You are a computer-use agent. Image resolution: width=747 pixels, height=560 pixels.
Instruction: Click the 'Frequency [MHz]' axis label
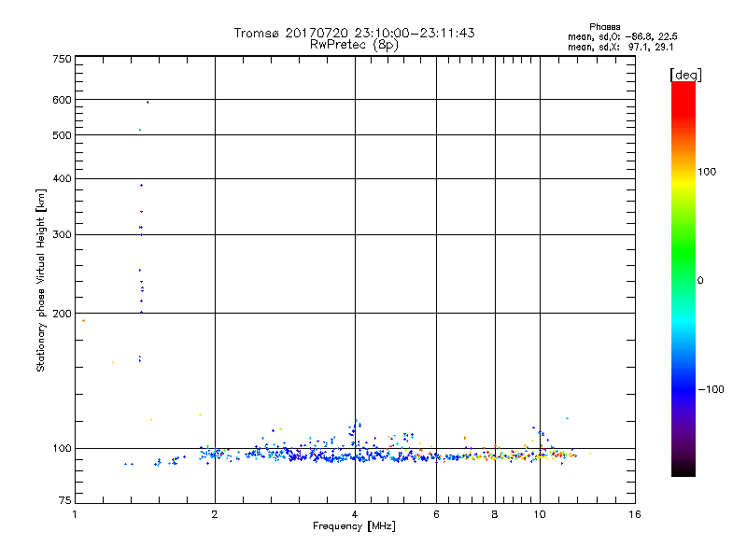pos(354,526)
